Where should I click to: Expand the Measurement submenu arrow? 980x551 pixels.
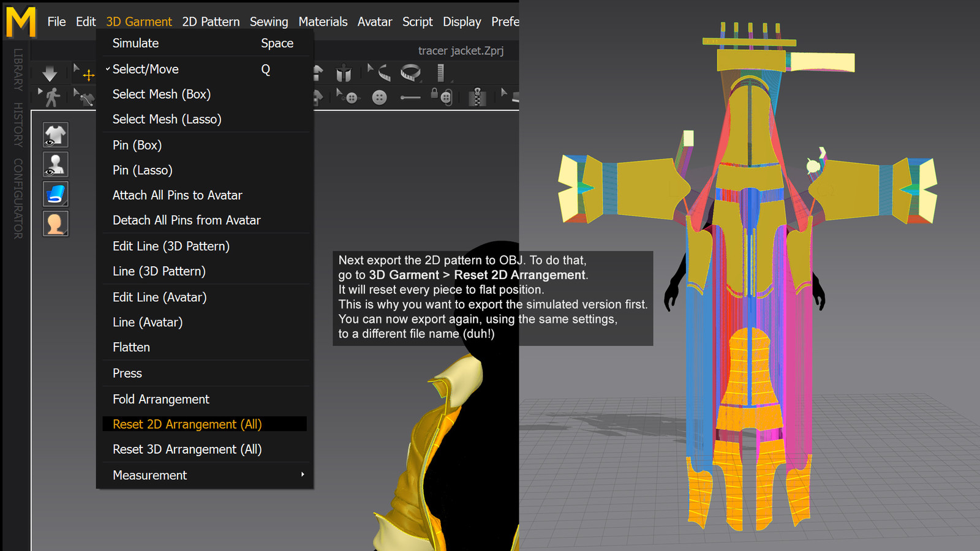point(303,474)
